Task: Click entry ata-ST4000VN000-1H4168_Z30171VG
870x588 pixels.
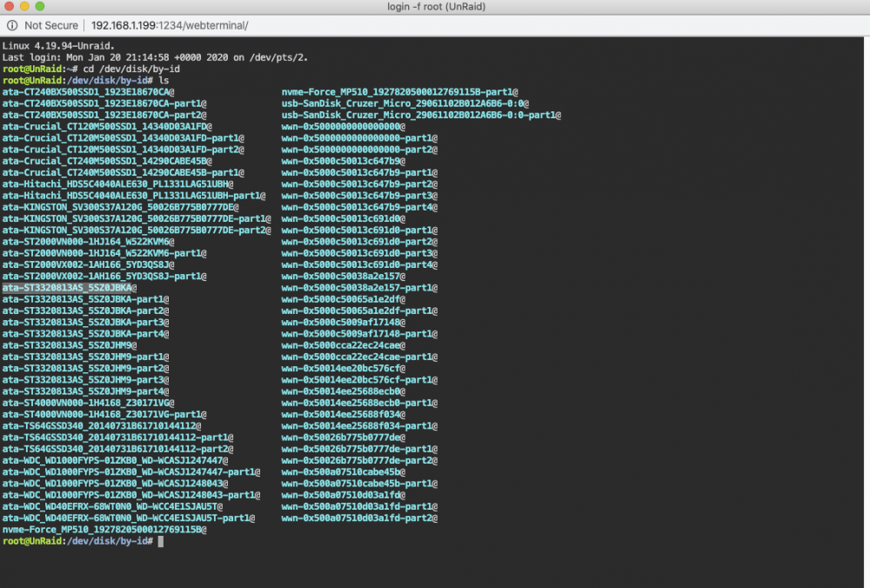Action: coord(86,404)
